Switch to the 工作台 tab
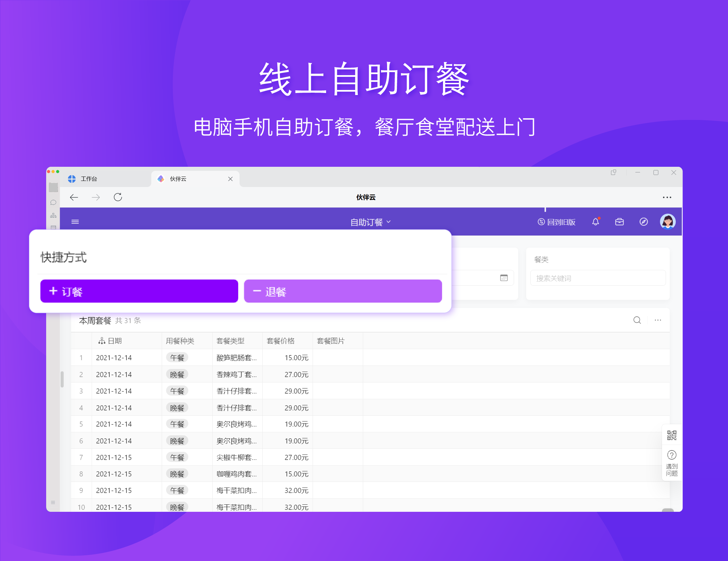Screen dimensions: 728x561 pyautogui.click(x=89, y=179)
